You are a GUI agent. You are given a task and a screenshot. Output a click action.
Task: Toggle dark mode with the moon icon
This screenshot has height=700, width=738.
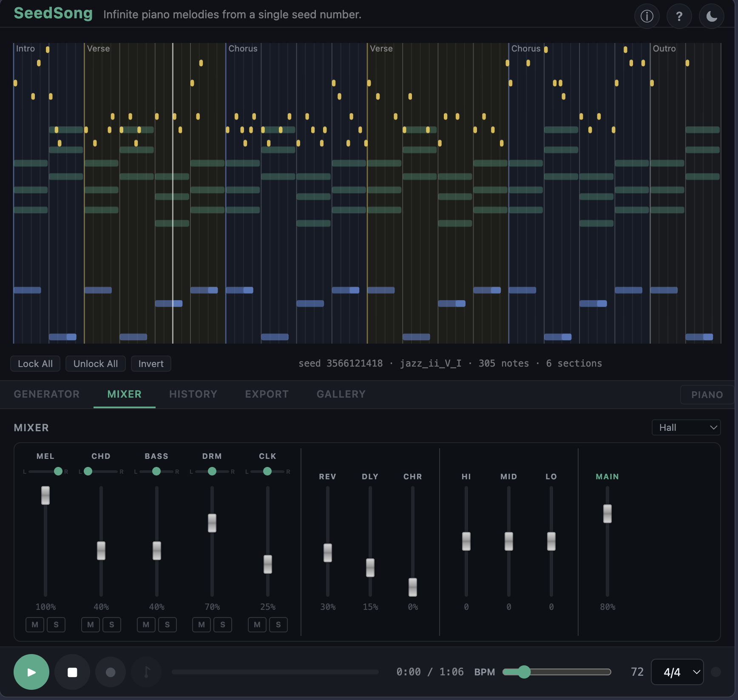pos(711,16)
